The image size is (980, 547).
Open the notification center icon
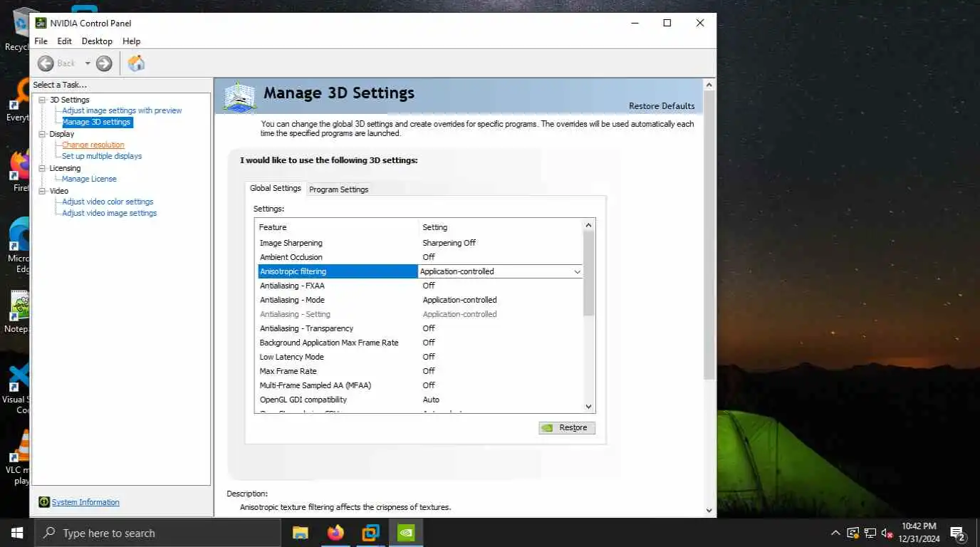pyautogui.click(x=957, y=533)
